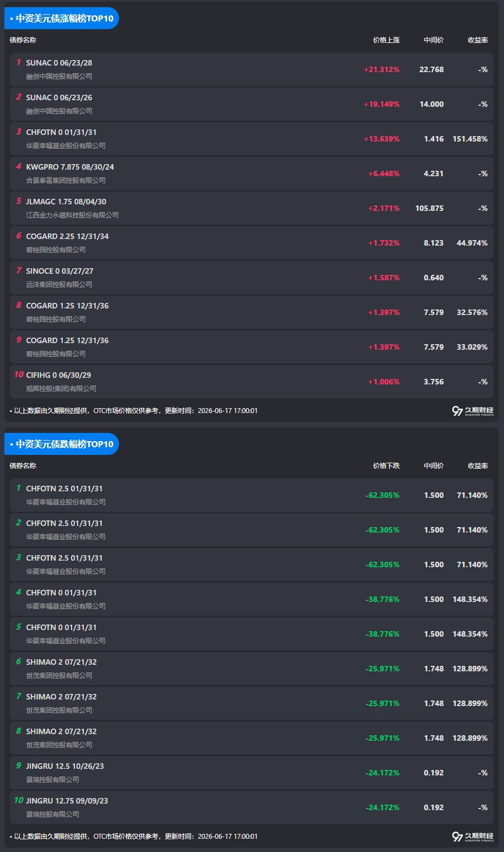Viewport: 504px width, 852px height.
Task: Click the COGARD yield value 32.576%
Action: click(472, 312)
